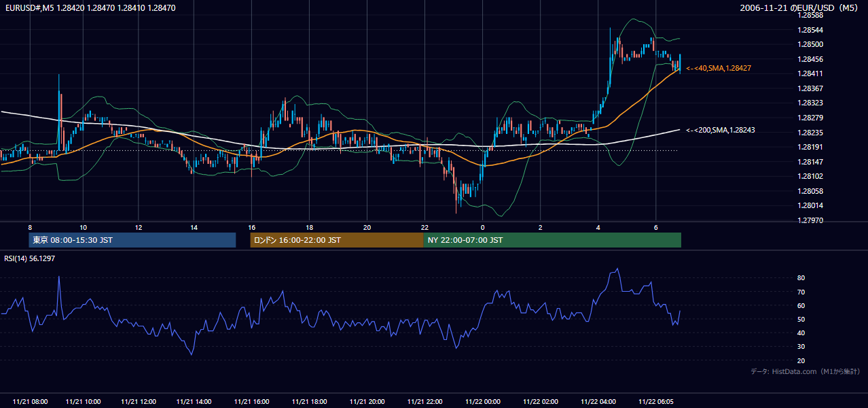Click the RSI 80 level label

click(801, 278)
